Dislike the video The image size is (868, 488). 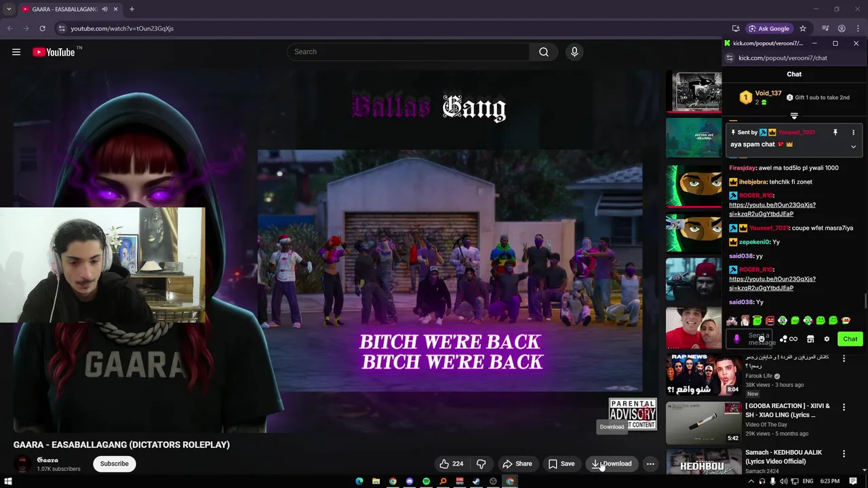[481, 464]
